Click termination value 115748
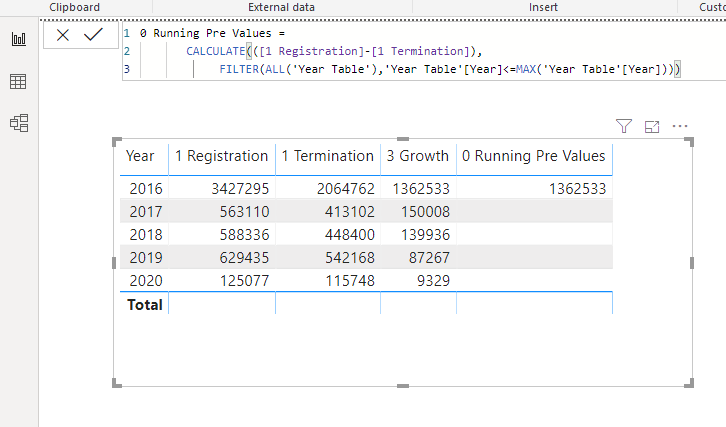 click(350, 281)
